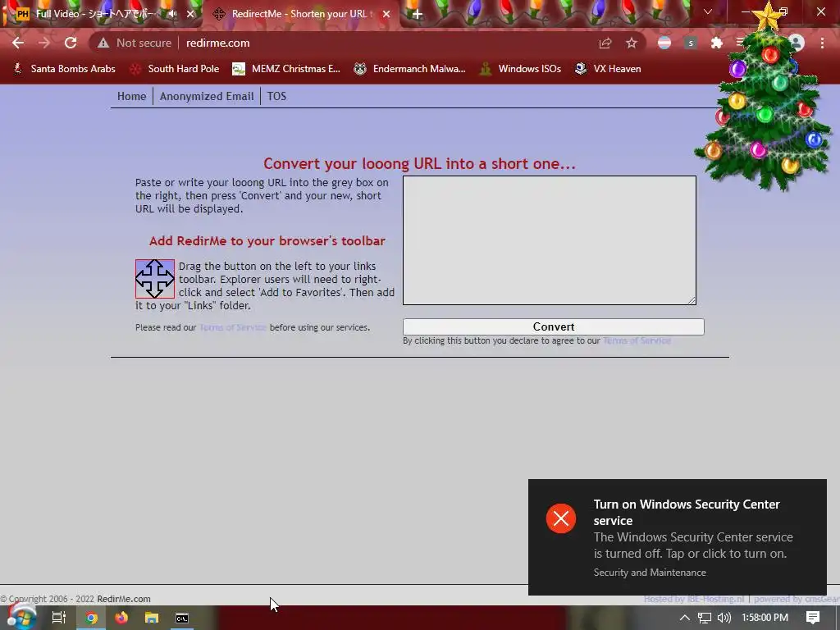Open the Anonymized Email page
Viewport: 840px width, 630px height.
(x=207, y=97)
